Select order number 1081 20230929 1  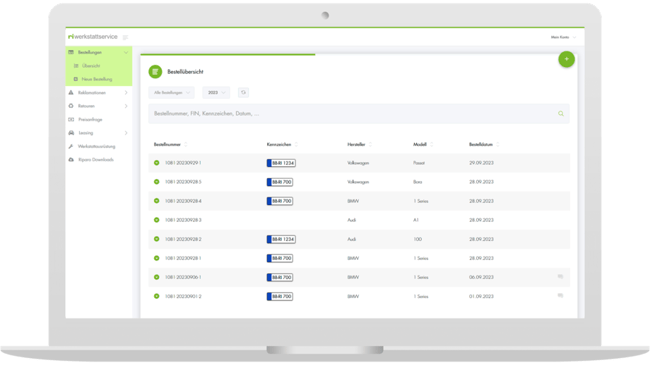point(183,163)
